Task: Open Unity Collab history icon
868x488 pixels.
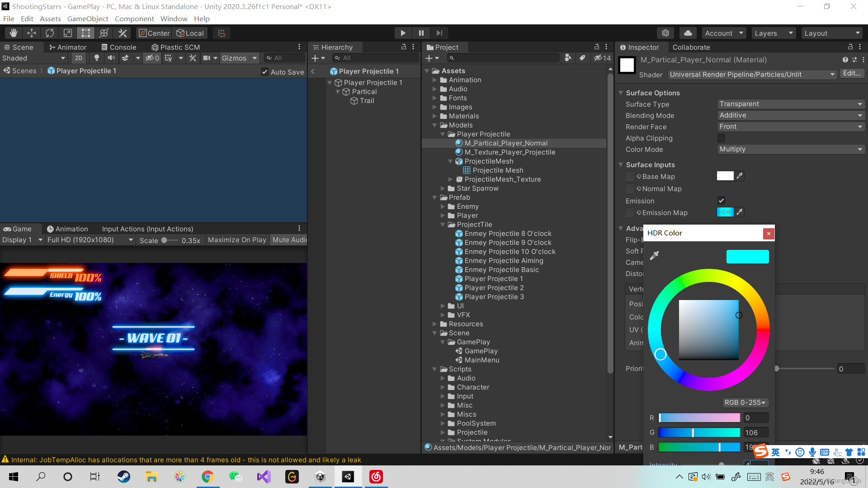Action: (x=665, y=33)
